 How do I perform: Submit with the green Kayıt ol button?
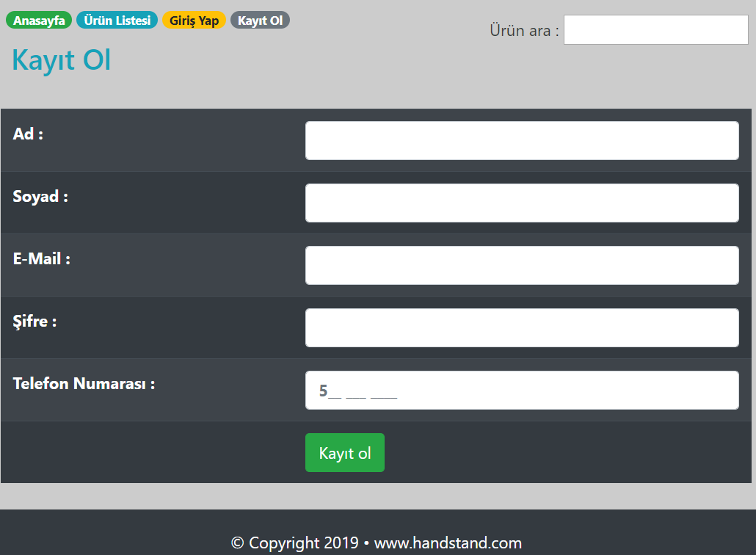345,453
